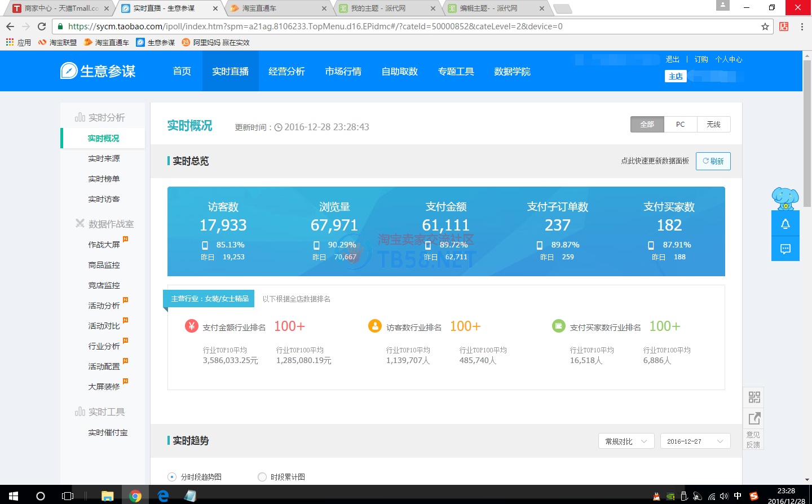Click the QR code icon
The width and height of the screenshot is (812, 504).
(x=754, y=397)
